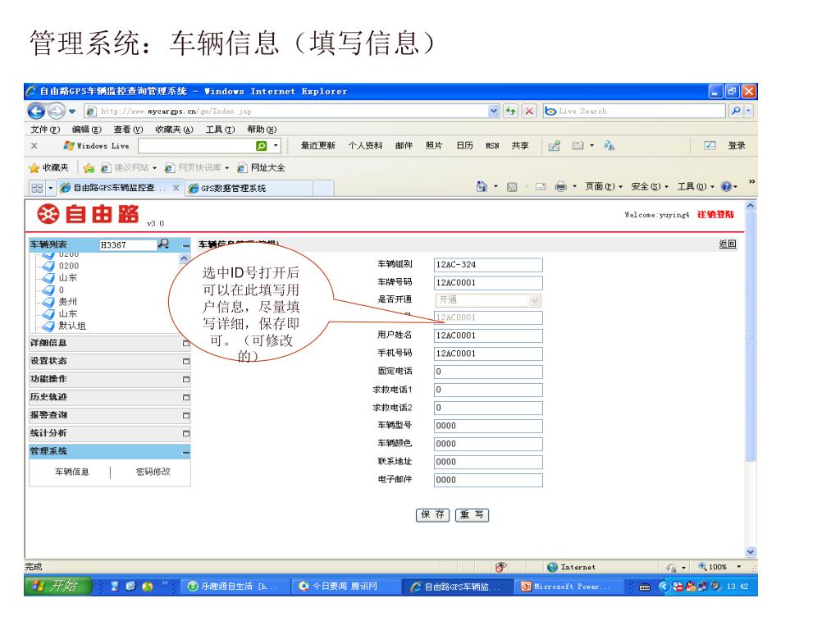Select the 贵州 group in vehicle tree
Image resolution: width=840 pixels, height=630 pixels.
coord(68,302)
